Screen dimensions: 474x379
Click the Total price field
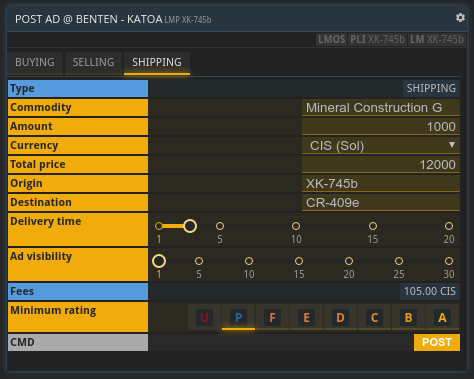coord(381,165)
